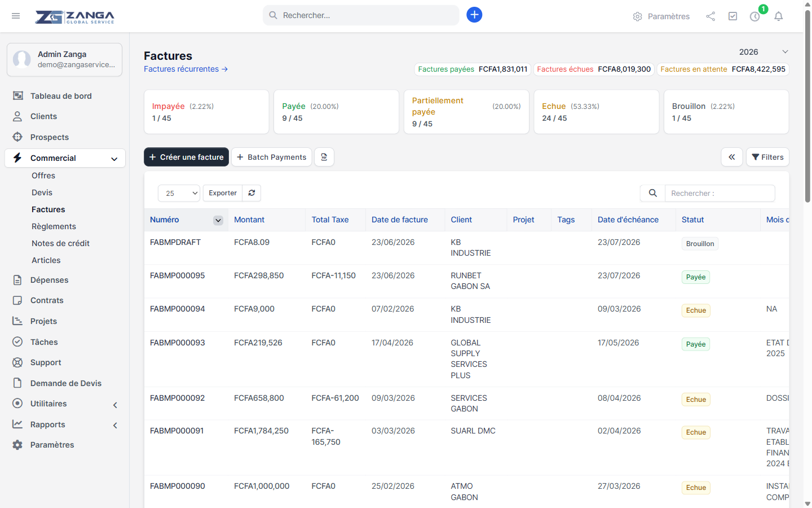
Task: Sort by Montant column header
Action: (249, 220)
